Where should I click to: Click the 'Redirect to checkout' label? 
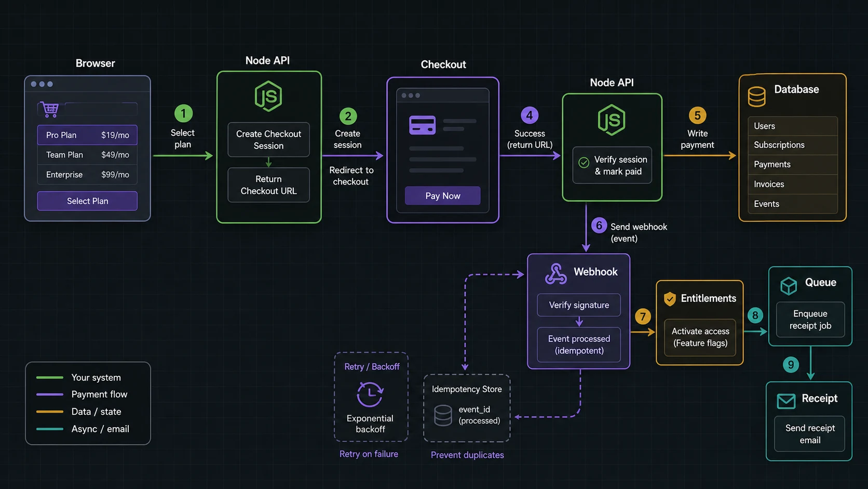351,176
